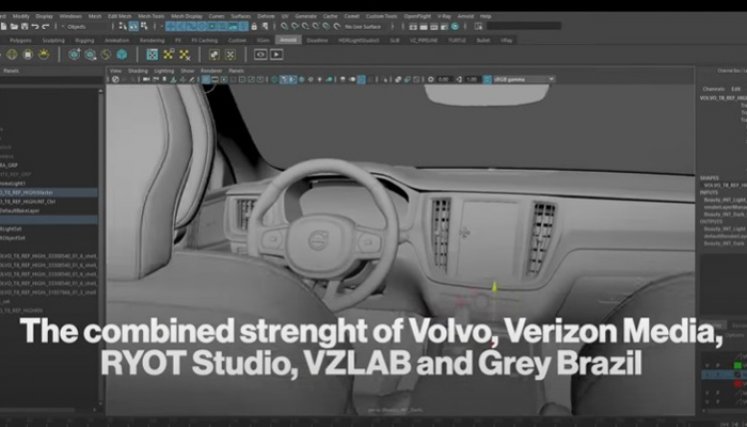Click the blue circular render icon in status line
The width and height of the screenshot is (747, 427).
[x=455, y=27]
